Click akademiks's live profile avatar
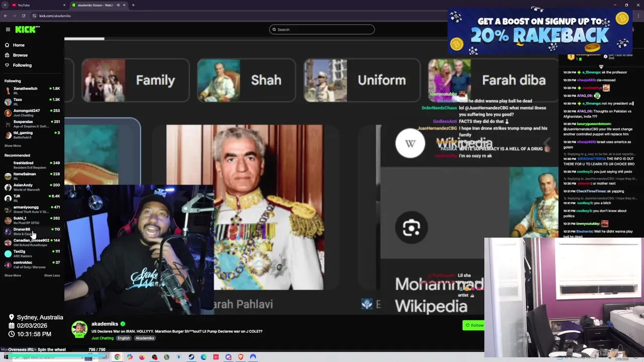The width and height of the screenshot is (644, 362). [79, 329]
